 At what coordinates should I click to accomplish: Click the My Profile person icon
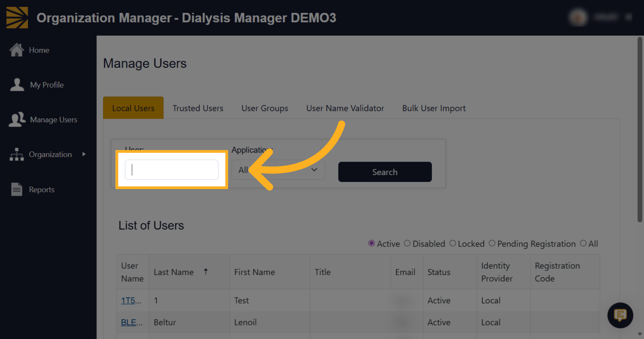click(x=17, y=85)
